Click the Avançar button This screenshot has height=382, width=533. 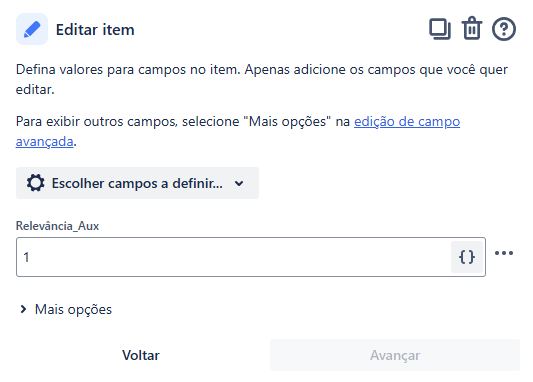coord(395,355)
